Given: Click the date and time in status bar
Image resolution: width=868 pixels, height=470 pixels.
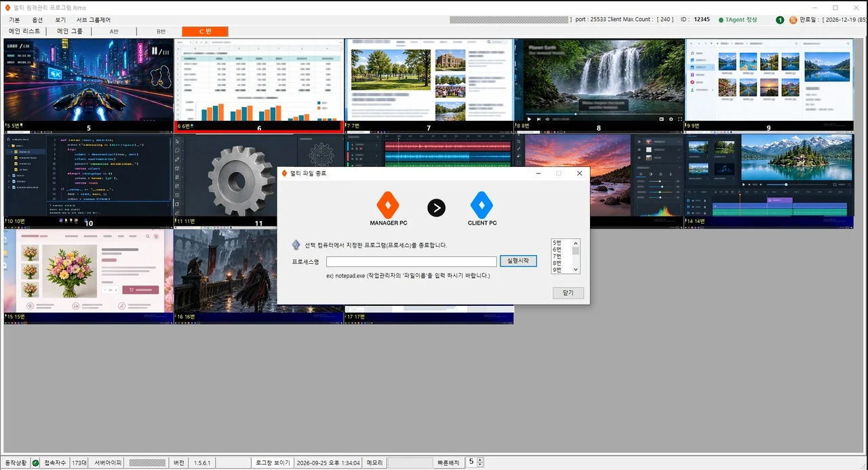Looking at the screenshot, I should click(x=328, y=463).
